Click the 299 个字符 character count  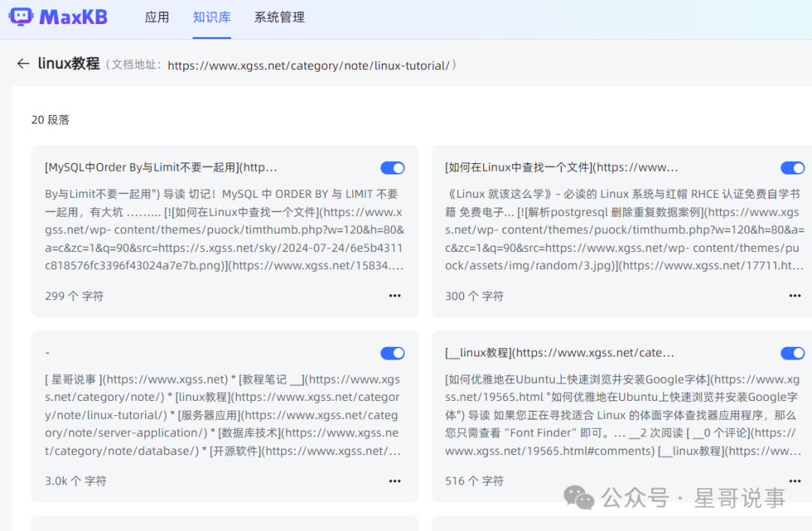(74, 296)
